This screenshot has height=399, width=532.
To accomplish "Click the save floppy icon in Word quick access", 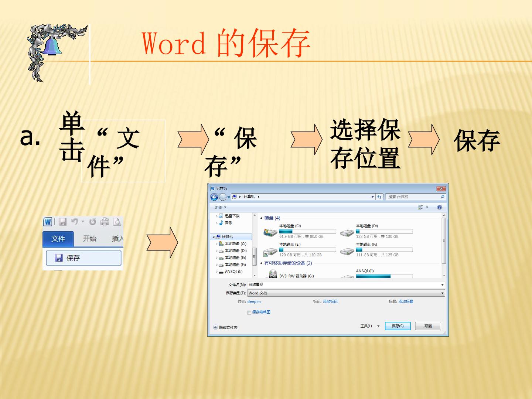I will pyautogui.click(x=63, y=222).
